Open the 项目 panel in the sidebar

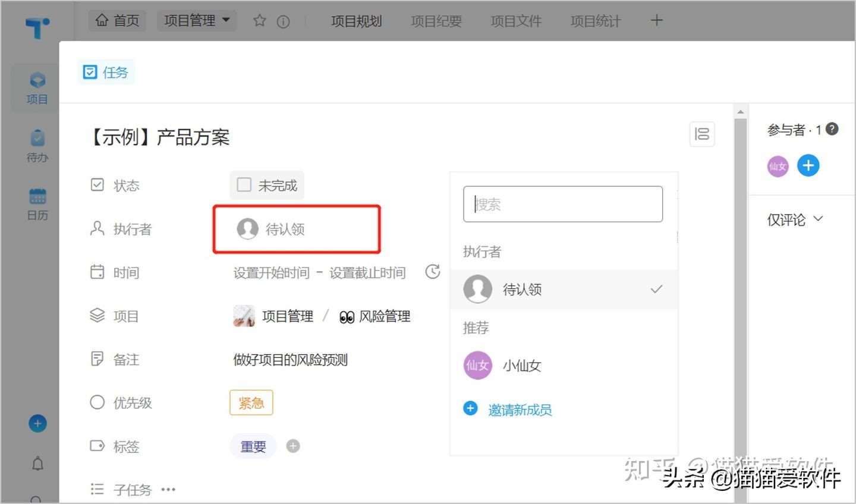point(37,87)
